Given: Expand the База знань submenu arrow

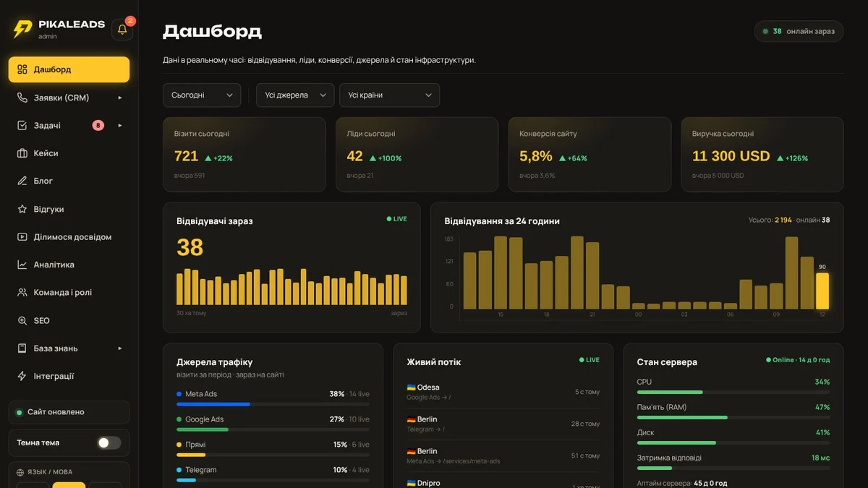Looking at the screenshot, I should 120,348.
